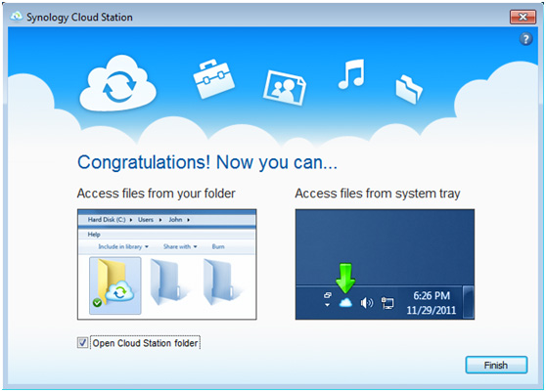The height and width of the screenshot is (392, 546).
Task: Click the briefcase icon in banner
Action: click(x=214, y=79)
